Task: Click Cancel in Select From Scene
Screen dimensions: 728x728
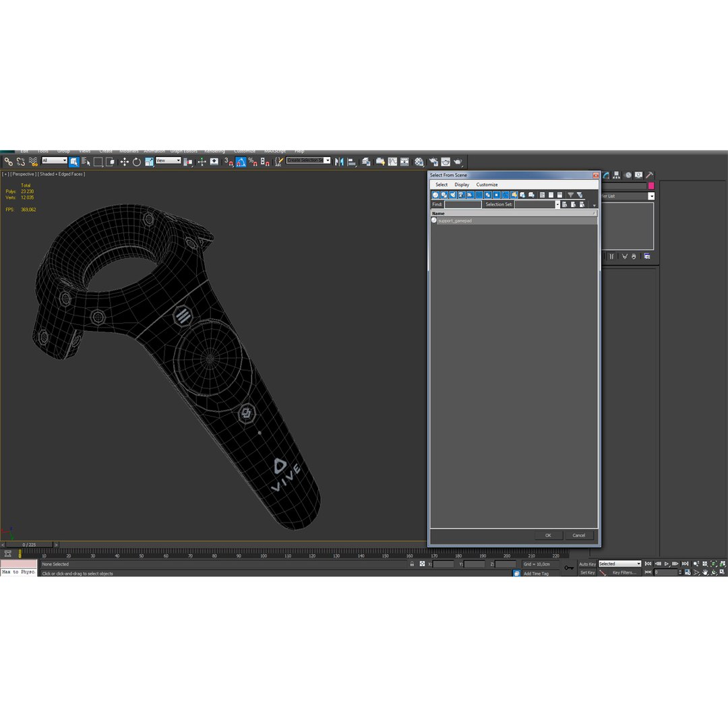Action: pyautogui.click(x=578, y=535)
